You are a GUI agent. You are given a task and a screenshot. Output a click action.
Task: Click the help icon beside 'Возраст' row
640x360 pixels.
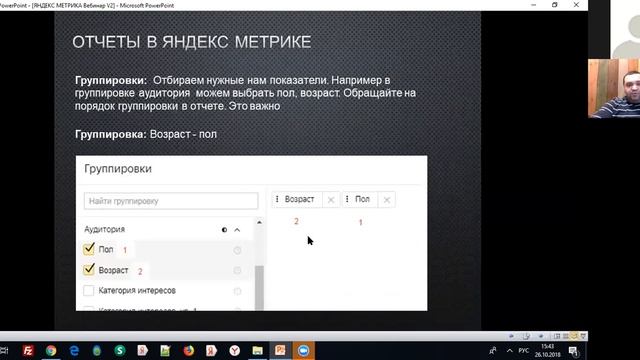[x=237, y=271]
